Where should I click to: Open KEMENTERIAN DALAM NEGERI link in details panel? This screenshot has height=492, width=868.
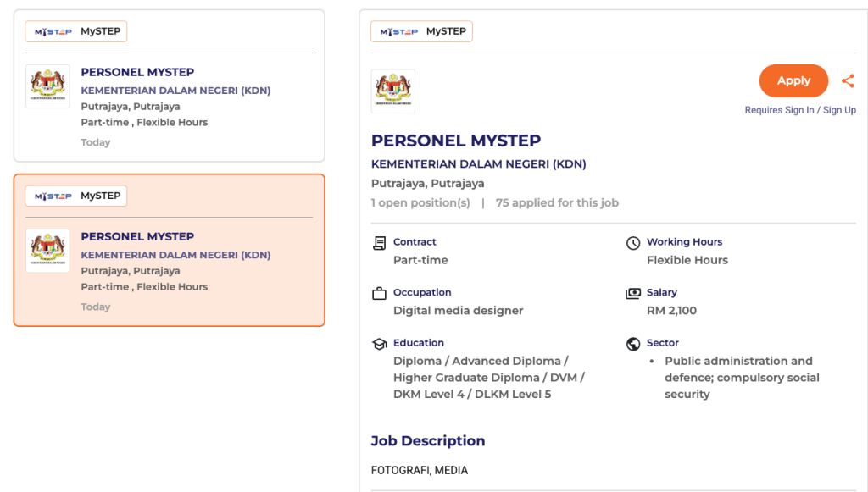[x=478, y=164]
